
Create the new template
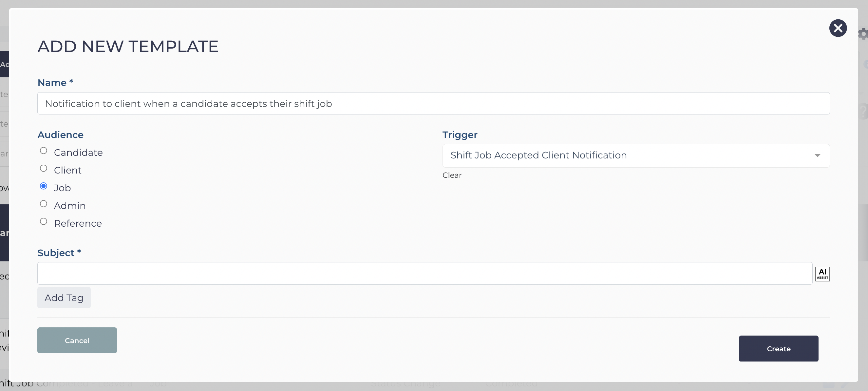click(778, 348)
